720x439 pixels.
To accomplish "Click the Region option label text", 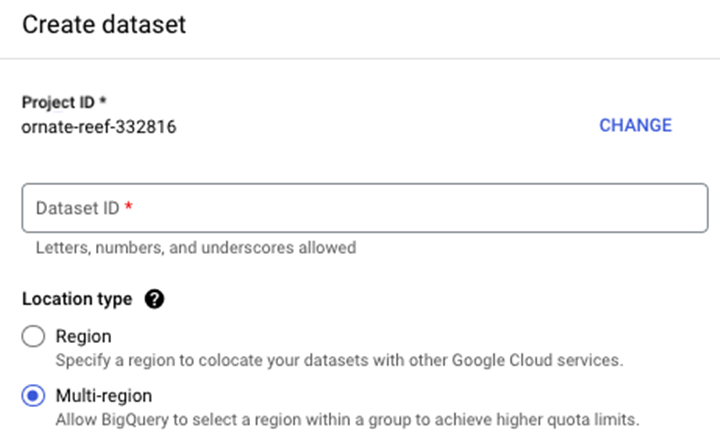I will coord(83,337).
